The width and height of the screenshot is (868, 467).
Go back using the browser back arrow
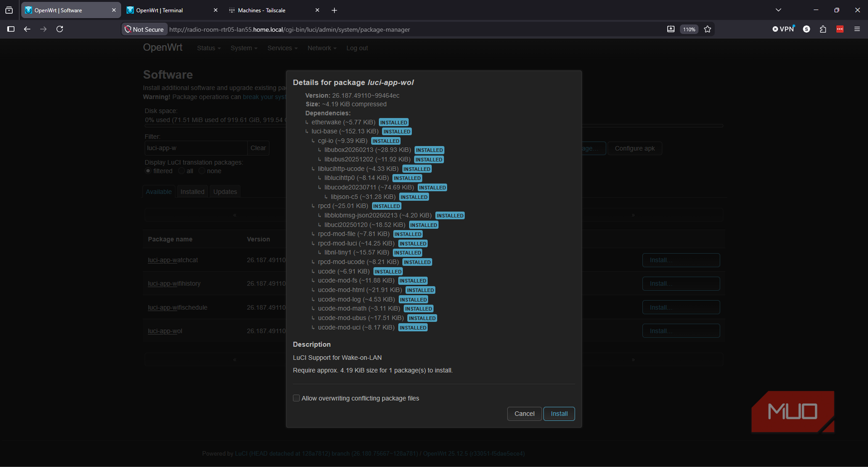(x=27, y=29)
